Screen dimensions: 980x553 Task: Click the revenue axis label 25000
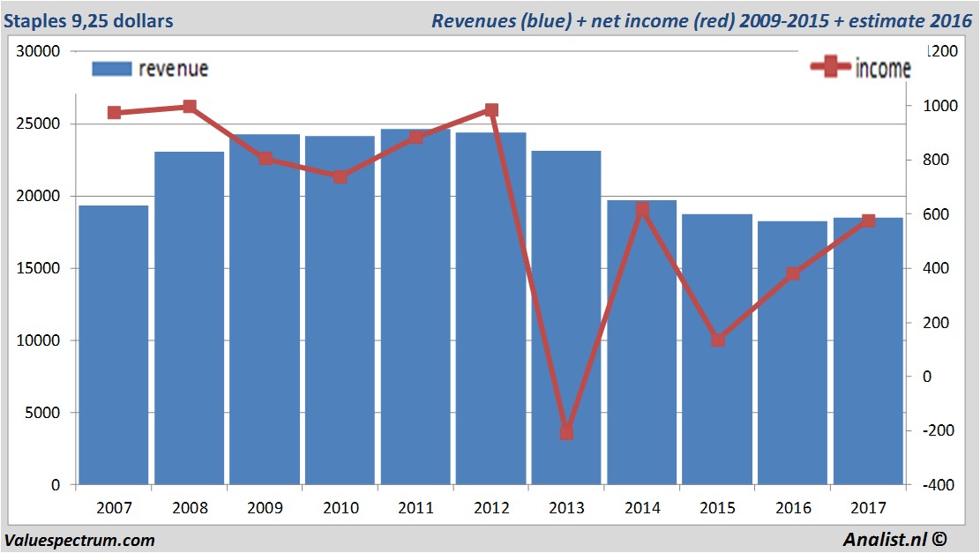coord(38,123)
